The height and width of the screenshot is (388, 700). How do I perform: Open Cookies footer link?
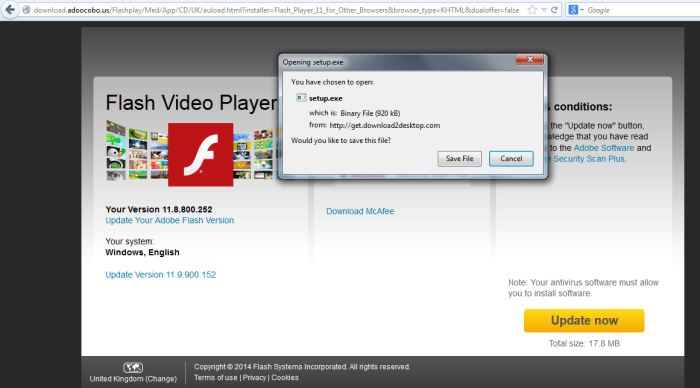(285, 378)
